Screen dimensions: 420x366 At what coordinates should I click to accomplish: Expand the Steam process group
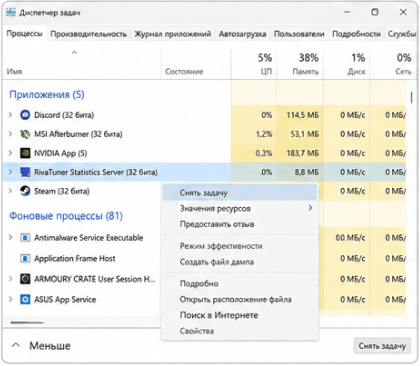pyautogui.click(x=10, y=191)
